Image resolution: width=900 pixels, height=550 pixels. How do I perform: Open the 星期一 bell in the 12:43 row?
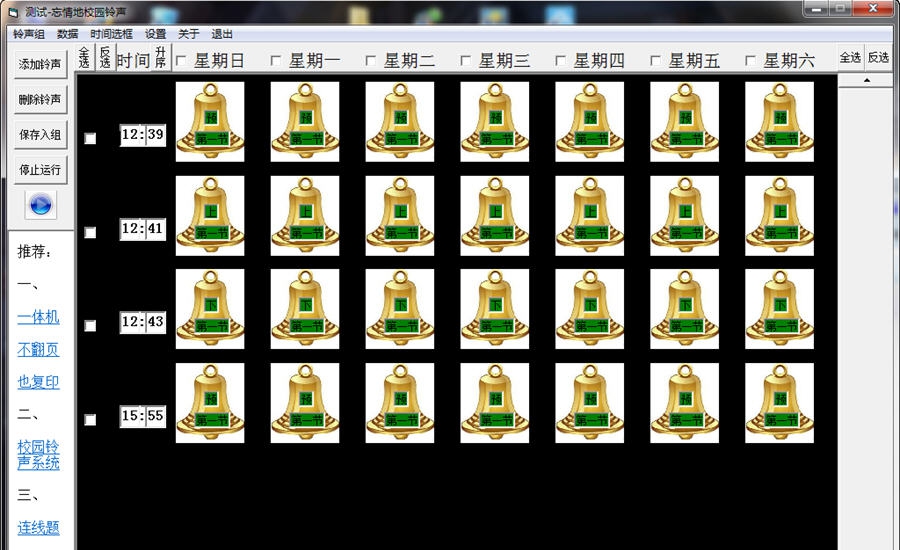tap(305, 309)
